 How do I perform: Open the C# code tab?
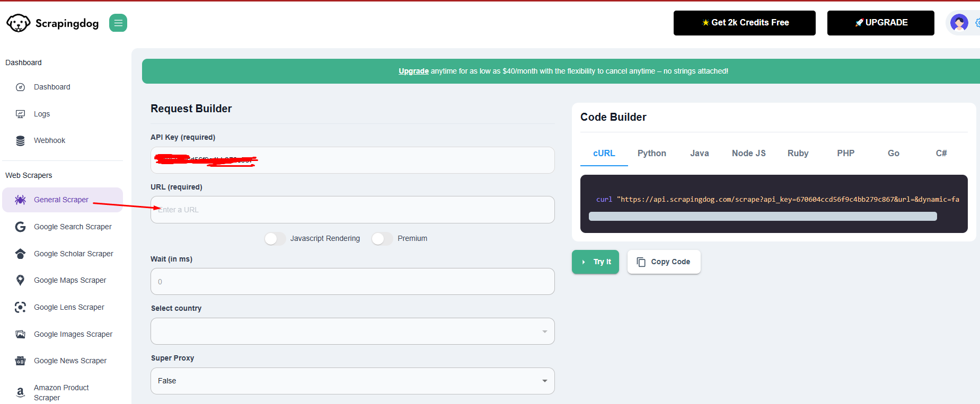click(941, 154)
